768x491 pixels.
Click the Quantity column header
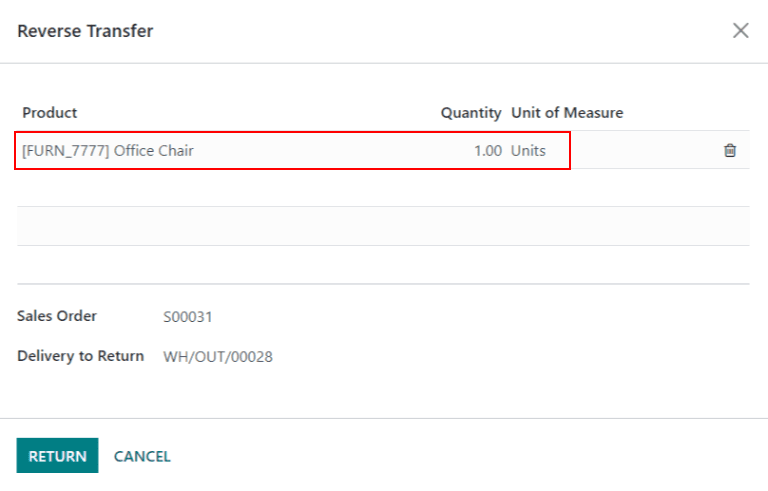(470, 113)
